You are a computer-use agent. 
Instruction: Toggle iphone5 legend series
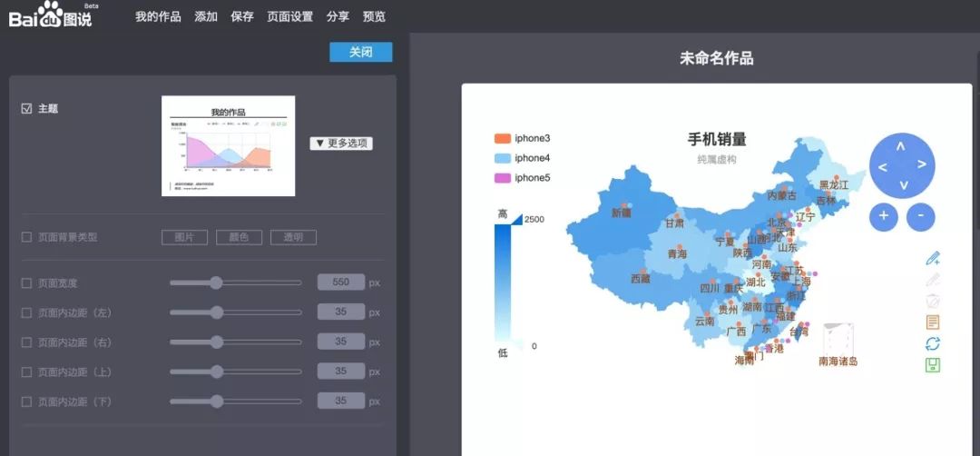click(522, 178)
